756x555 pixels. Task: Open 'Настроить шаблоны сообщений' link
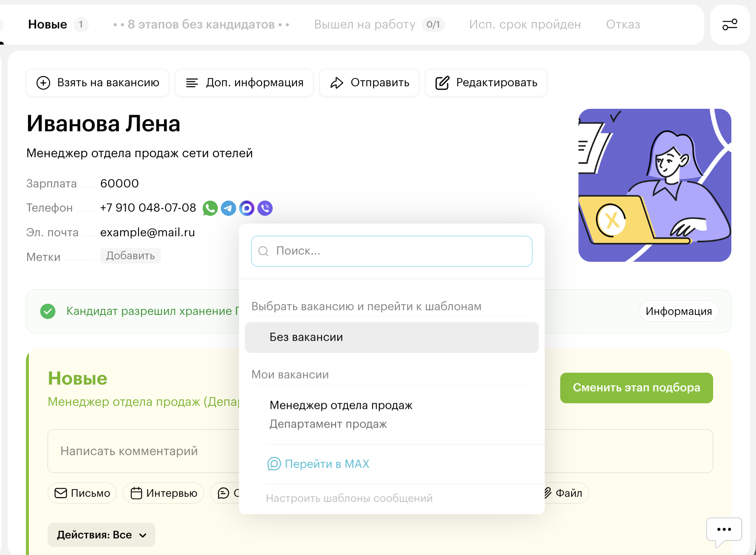point(349,498)
